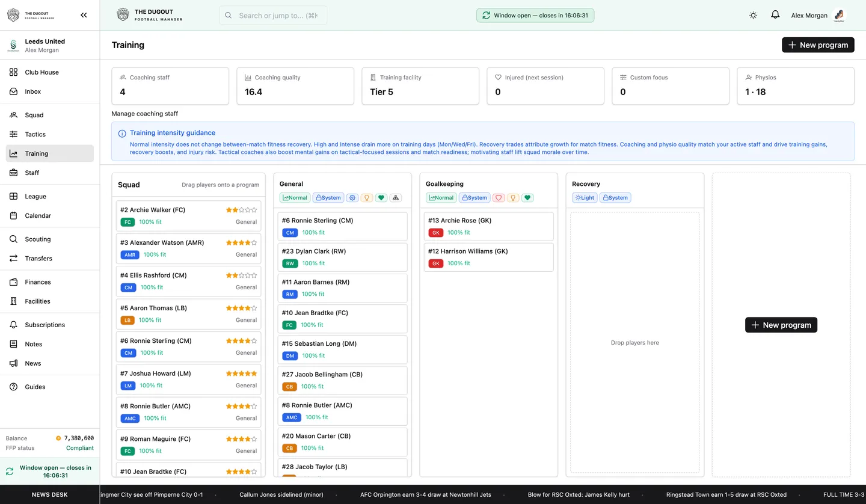Click the Facilities building icon
This screenshot has height=504, width=866.
[x=13, y=301]
